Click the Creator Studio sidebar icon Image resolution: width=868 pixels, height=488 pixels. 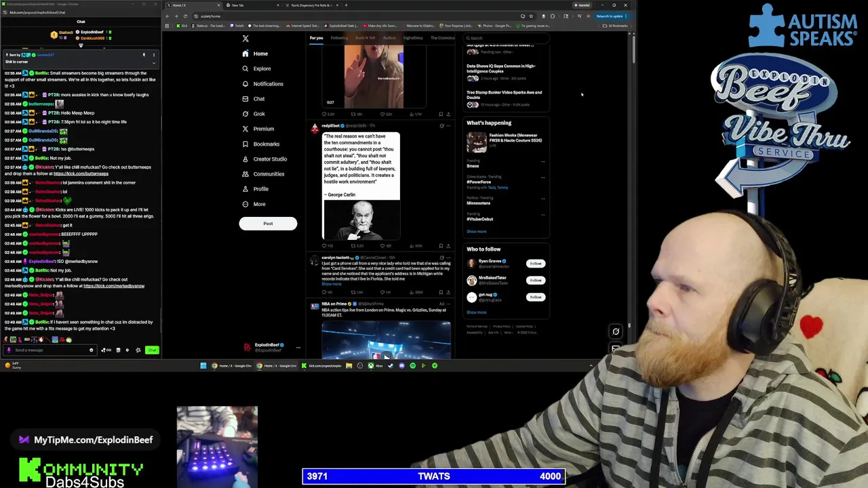click(245, 159)
